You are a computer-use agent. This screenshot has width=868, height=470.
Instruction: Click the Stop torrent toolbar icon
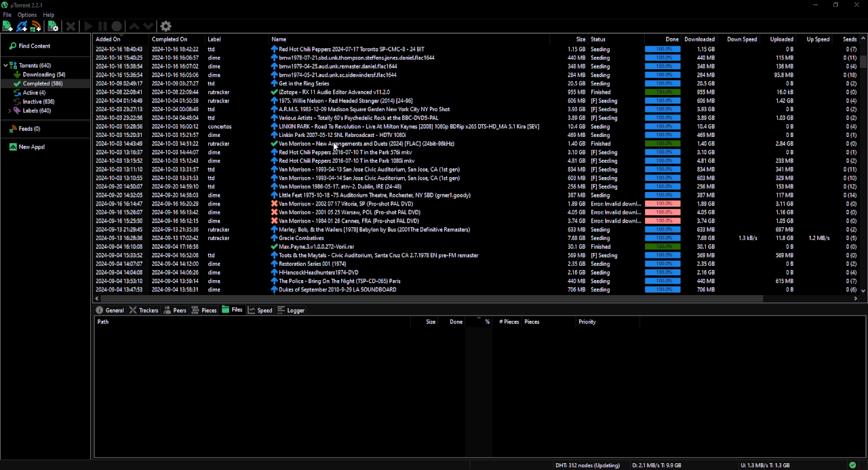tap(117, 26)
